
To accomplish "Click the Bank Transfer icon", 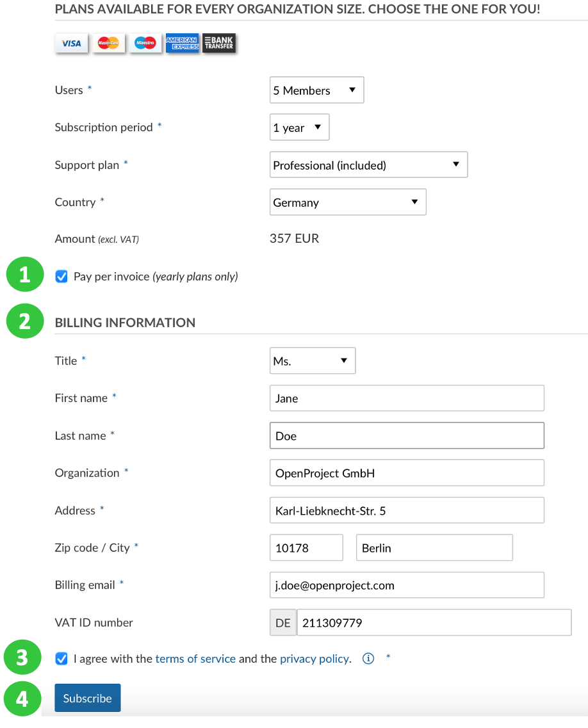I will (x=219, y=44).
